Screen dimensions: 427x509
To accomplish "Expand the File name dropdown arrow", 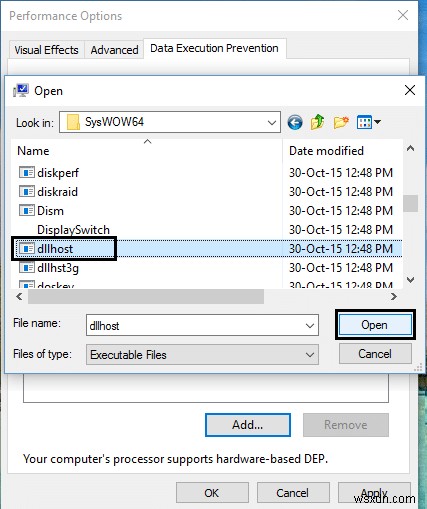I will (x=310, y=325).
